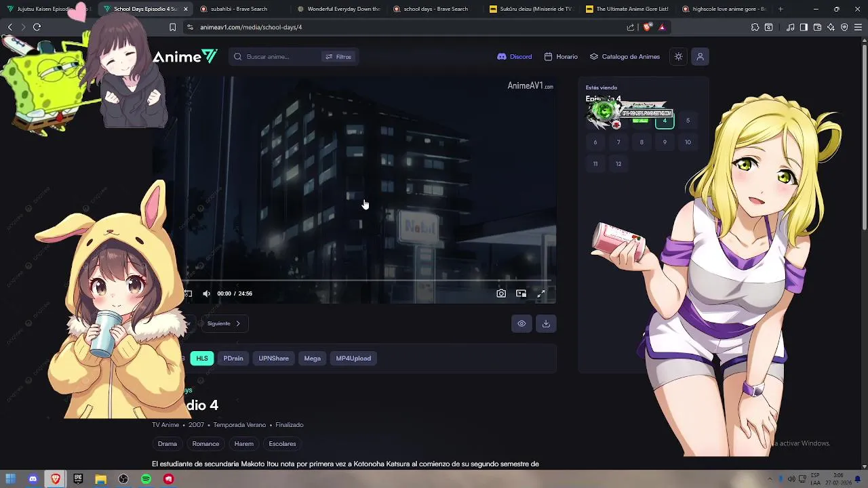
Task: Open episode 11 in the episode list
Action: 595,164
